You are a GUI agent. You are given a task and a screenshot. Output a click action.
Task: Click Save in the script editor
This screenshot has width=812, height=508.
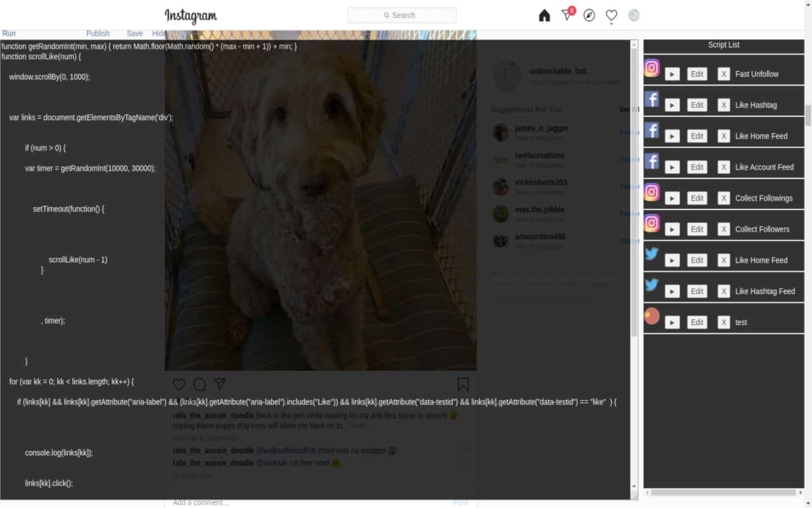(134, 34)
